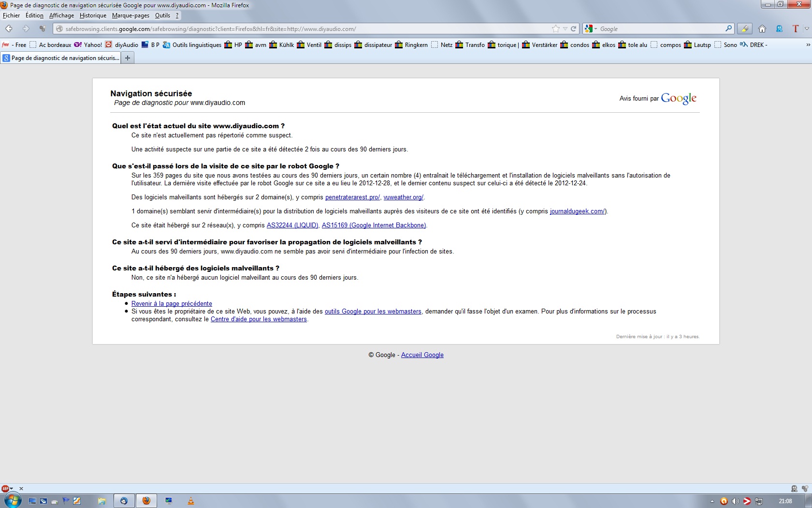This screenshot has width=812, height=508.
Task: Open the Ringkern bookmark
Action: point(411,45)
